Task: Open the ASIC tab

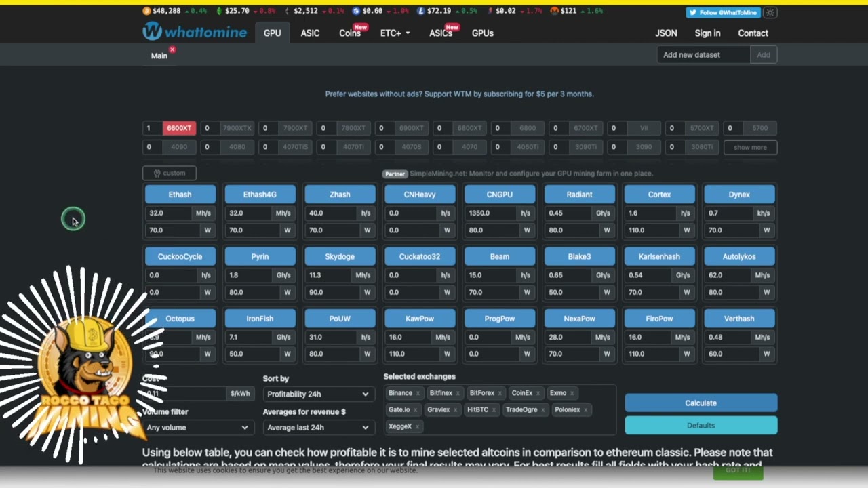Action: coord(310,33)
